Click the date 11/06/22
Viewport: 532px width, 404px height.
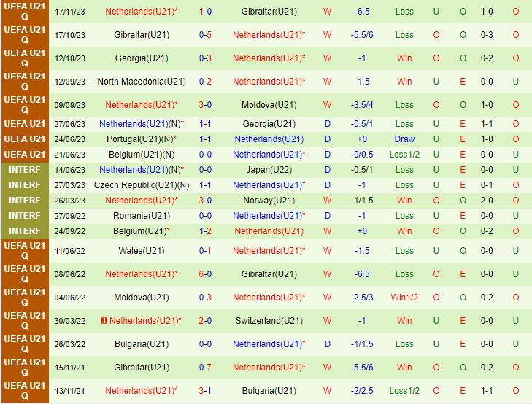(70, 251)
